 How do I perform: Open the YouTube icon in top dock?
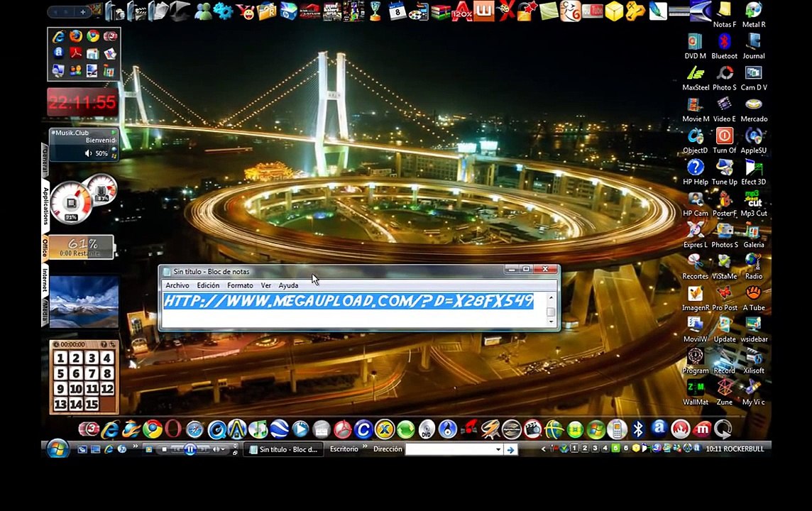(x=593, y=11)
